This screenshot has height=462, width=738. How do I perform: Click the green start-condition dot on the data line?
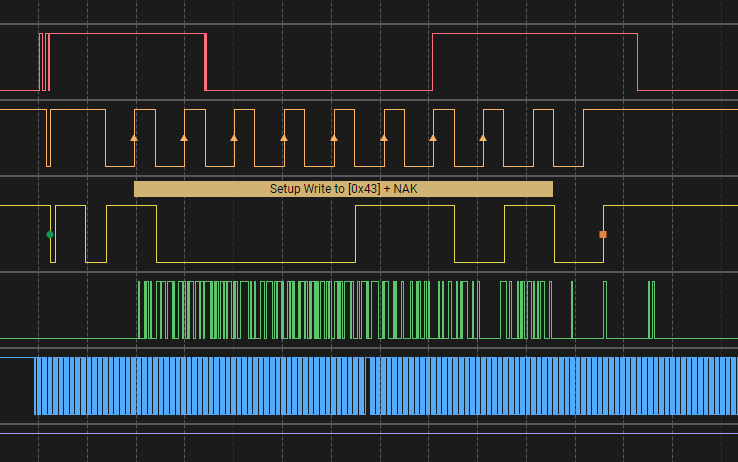[50, 234]
